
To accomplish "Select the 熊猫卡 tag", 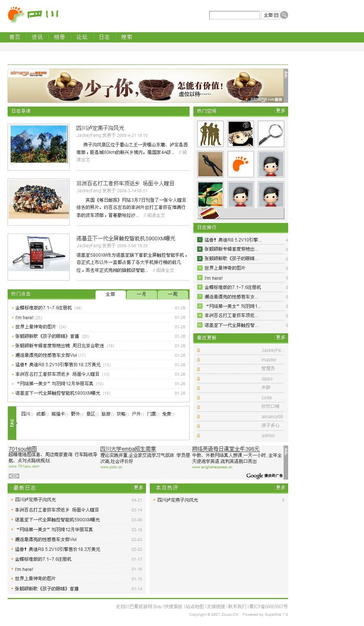I will click(58, 414).
